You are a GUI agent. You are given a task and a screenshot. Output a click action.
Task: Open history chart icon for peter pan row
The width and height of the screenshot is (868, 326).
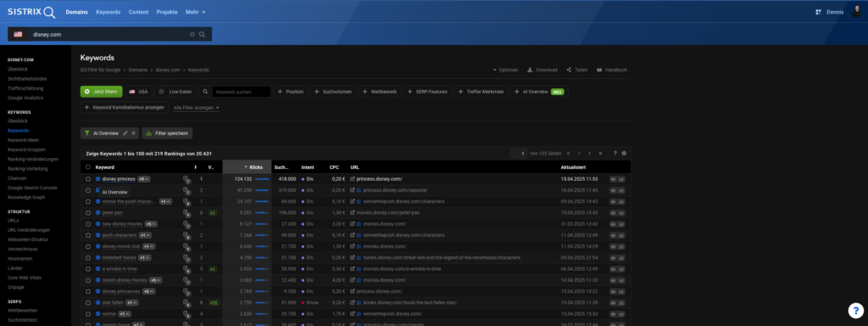(x=621, y=212)
